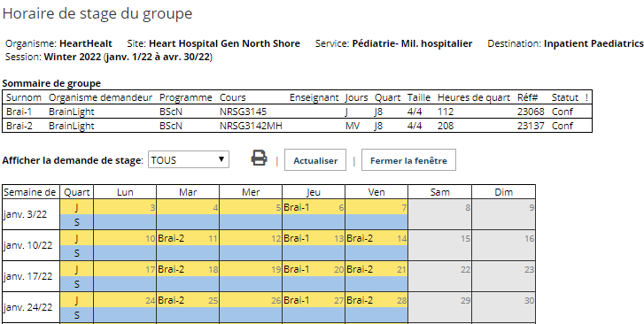Click Brai-2 entry on Friday Jan 14
644x324 pixels.
coord(360,238)
